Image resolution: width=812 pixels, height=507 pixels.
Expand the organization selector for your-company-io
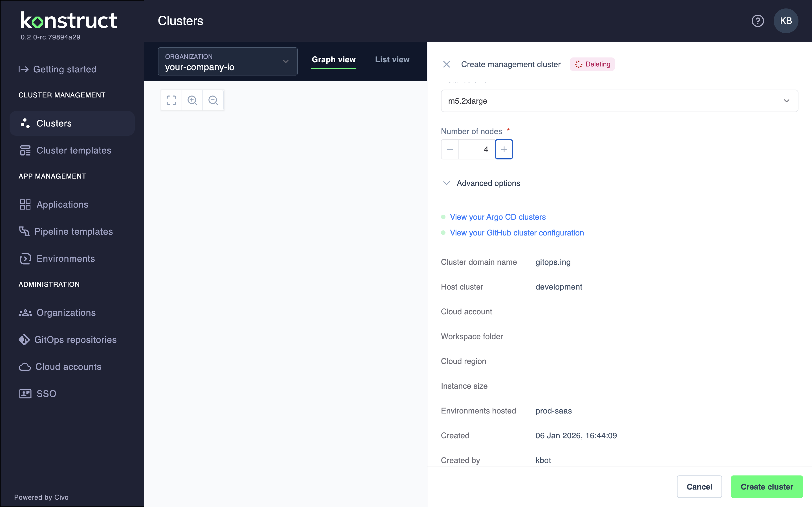pyautogui.click(x=286, y=61)
